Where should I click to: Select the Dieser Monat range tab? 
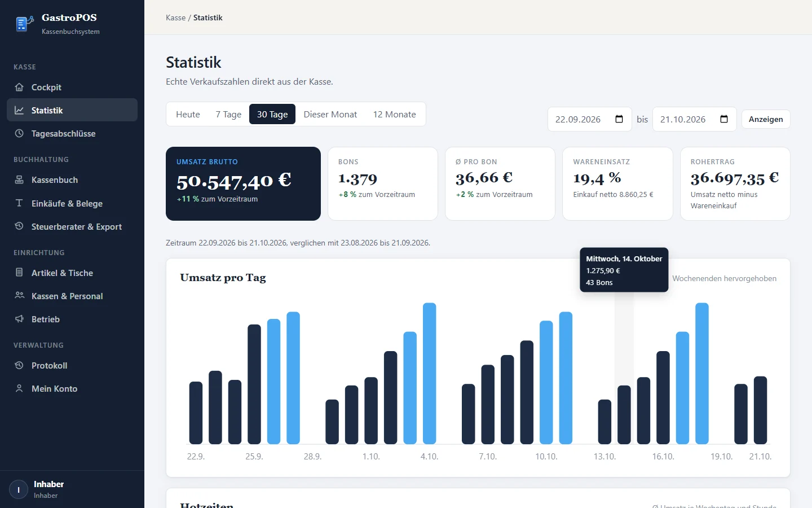click(330, 114)
